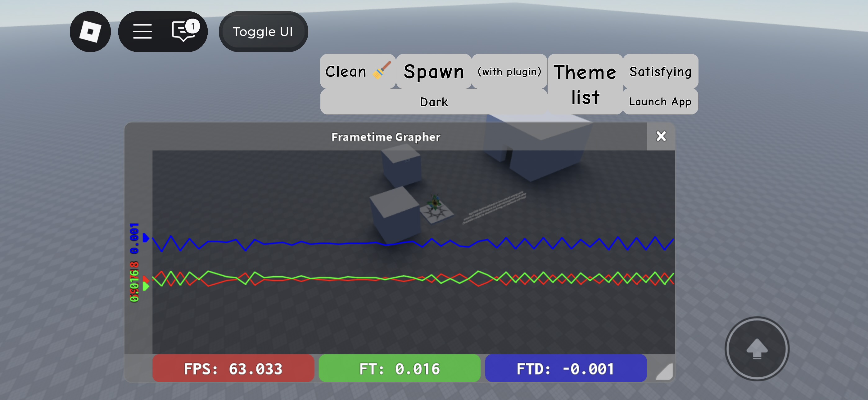Toggle the red FPS readout
Image resolution: width=868 pixels, height=400 pixels.
233,368
